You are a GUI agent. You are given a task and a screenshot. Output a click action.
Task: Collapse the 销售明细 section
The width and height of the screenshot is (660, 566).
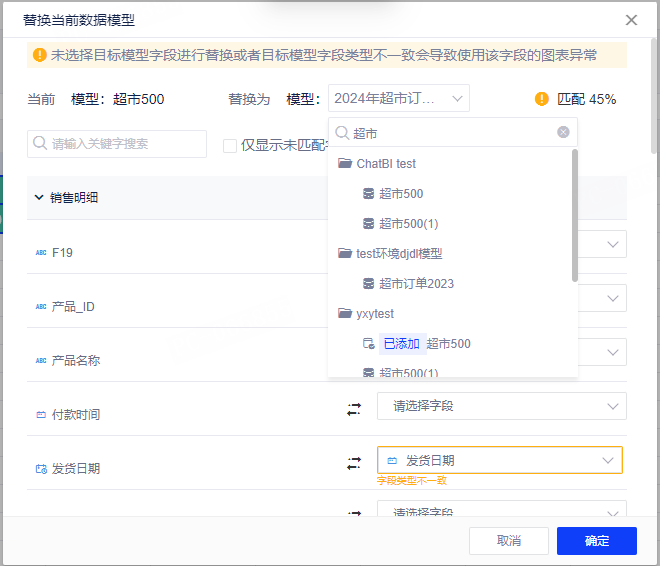39,197
